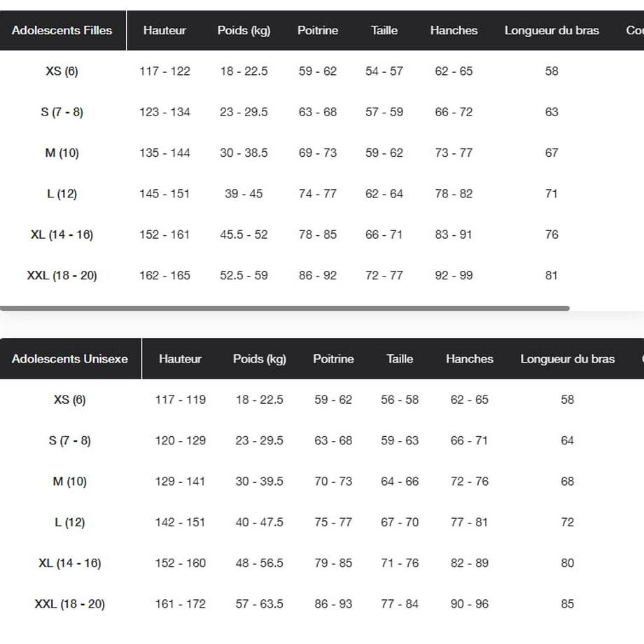Select M (10) row label in Filles table
This screenshot has width=644, height=644.
62,153
